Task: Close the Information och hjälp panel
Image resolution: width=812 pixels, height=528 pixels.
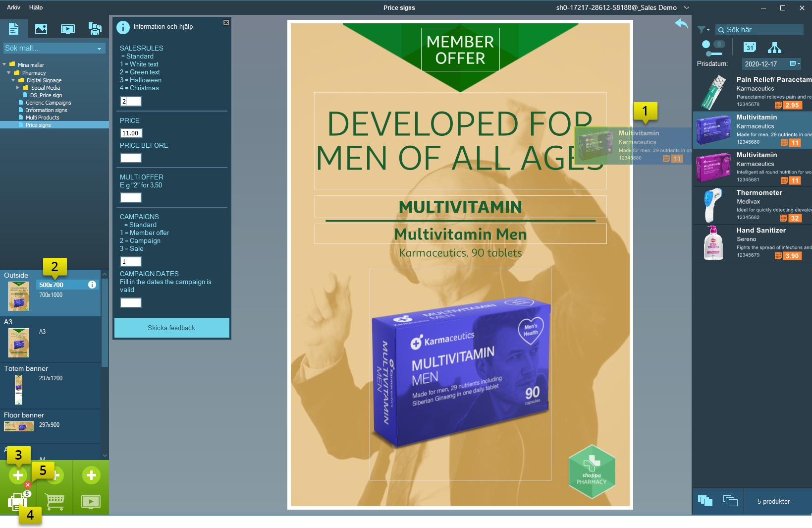Action: 226,23
